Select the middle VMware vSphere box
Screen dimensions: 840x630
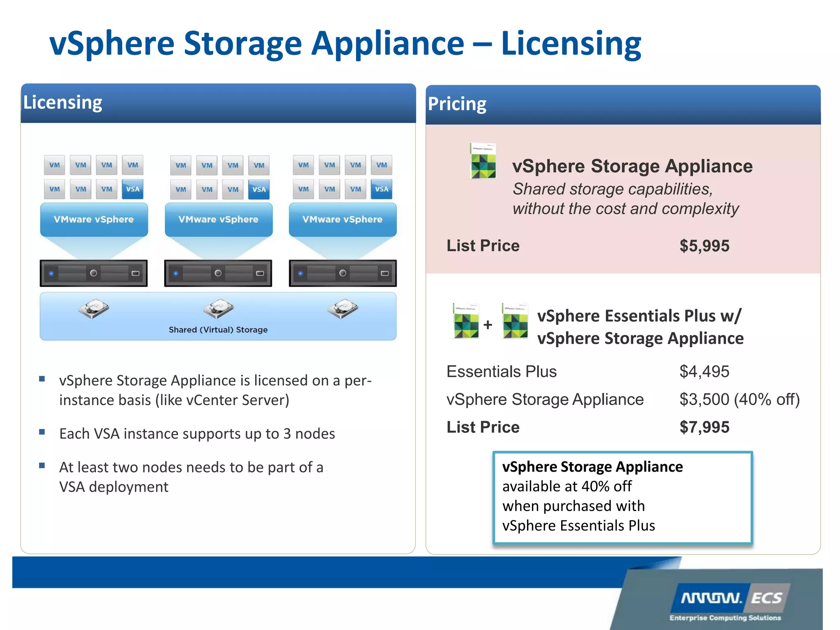pos(219,219)
